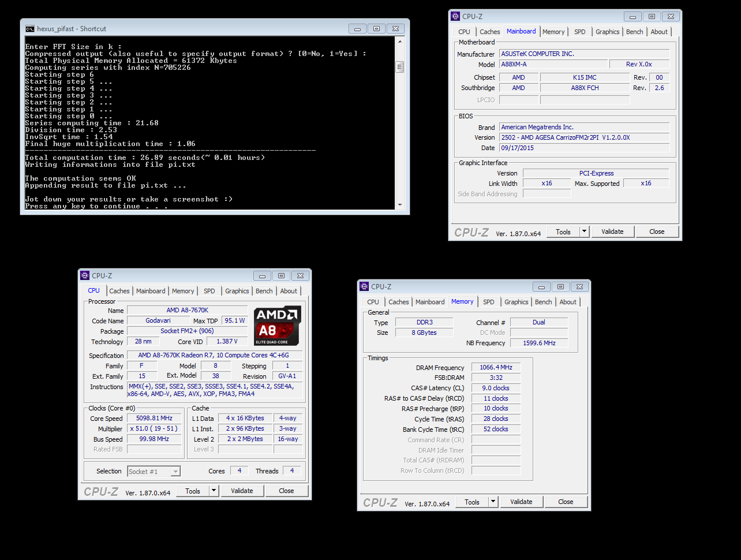This screenshot has width=741, height=560.
Task: Click the hexus_pifast console window icon
Action: pos(30,29)
